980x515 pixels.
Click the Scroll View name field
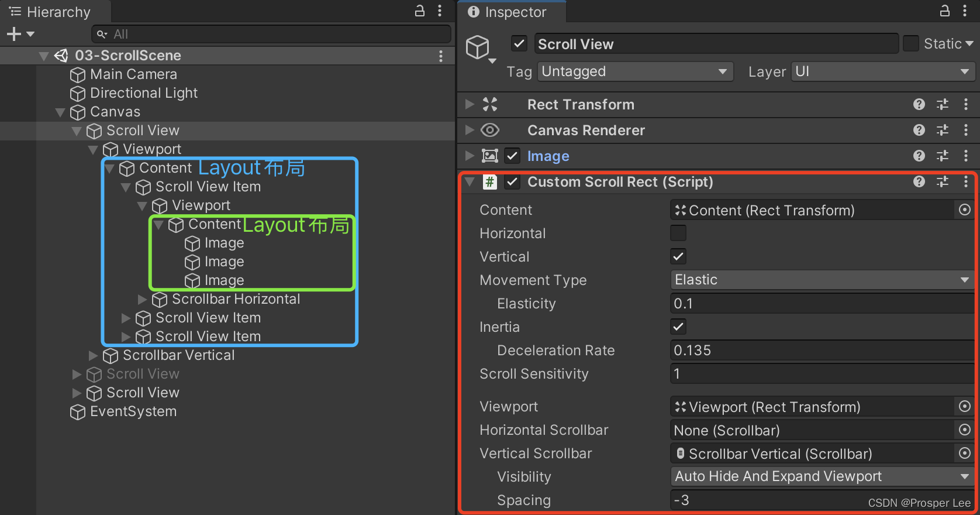pyautogui.click(x=716, y=44)
